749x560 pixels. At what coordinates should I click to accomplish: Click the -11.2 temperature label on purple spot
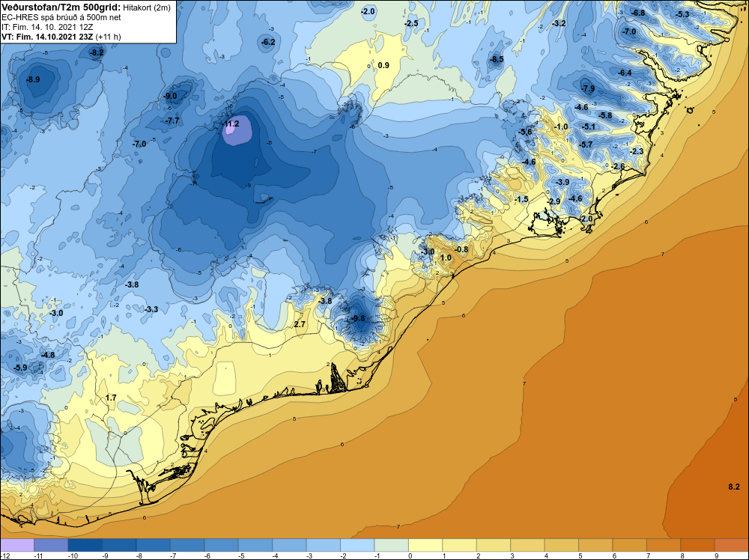tap(231, 124)
